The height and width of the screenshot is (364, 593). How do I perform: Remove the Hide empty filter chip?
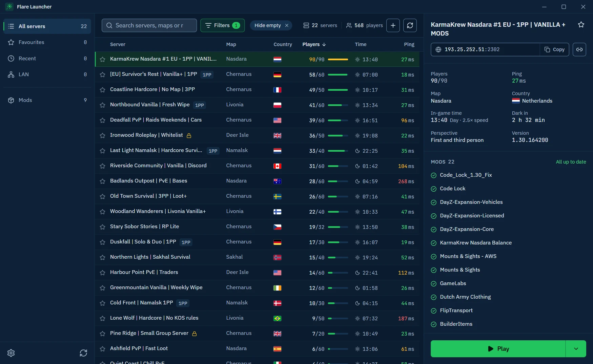click(x=287, y=25)
